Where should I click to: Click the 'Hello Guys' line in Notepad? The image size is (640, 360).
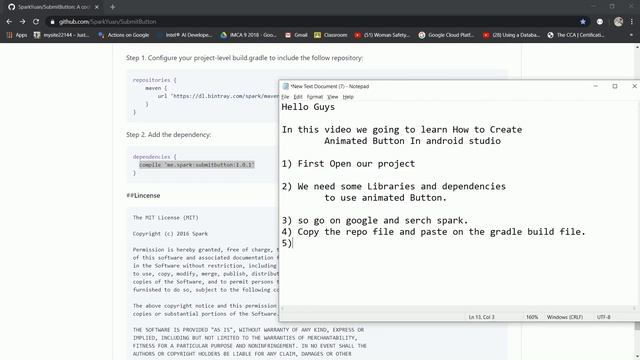(308, 107)
